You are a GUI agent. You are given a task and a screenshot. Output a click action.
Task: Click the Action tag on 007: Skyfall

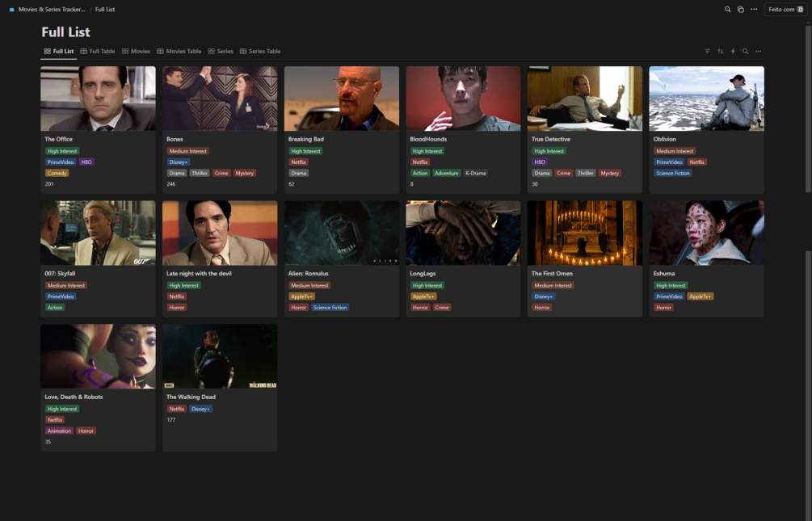(55, 308)
